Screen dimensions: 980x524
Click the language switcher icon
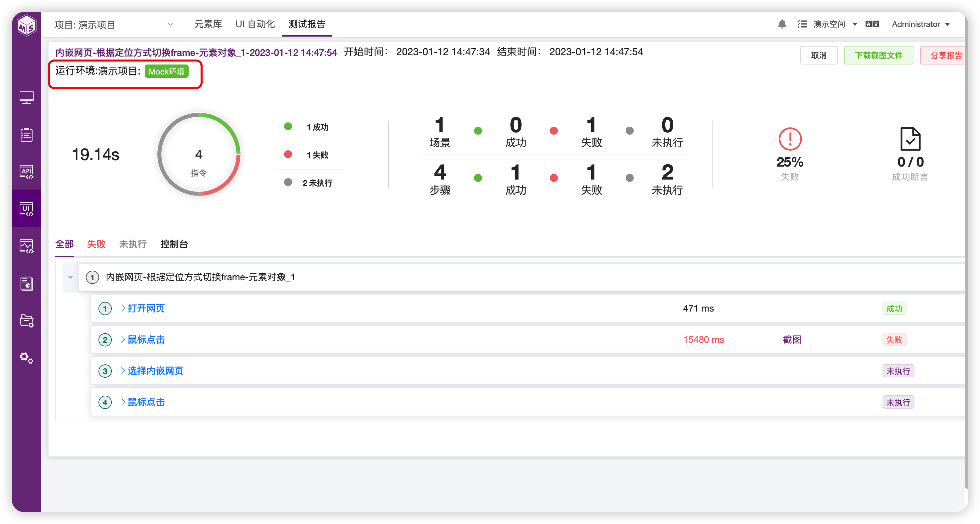pyautogui.click(x=872, y=24)
